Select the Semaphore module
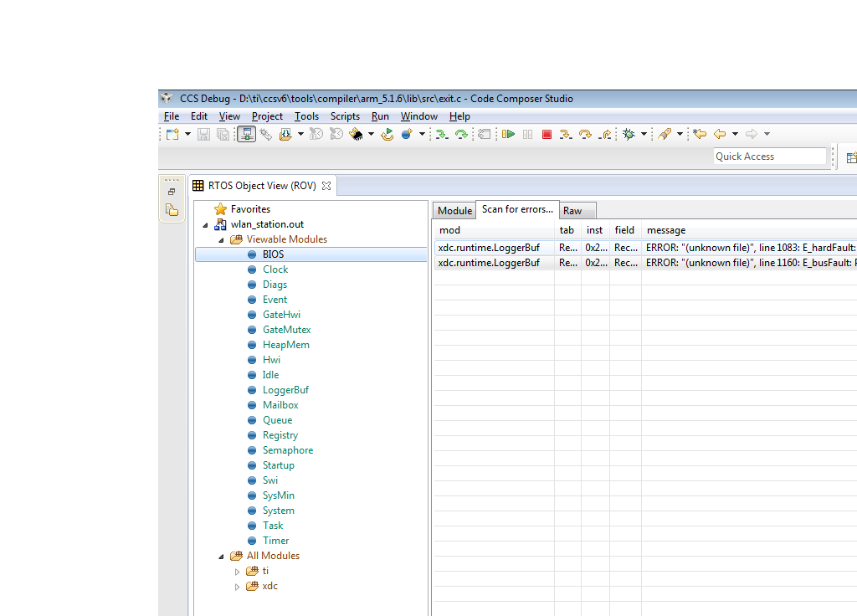This screenshot has width=857, height=616. 288,450
